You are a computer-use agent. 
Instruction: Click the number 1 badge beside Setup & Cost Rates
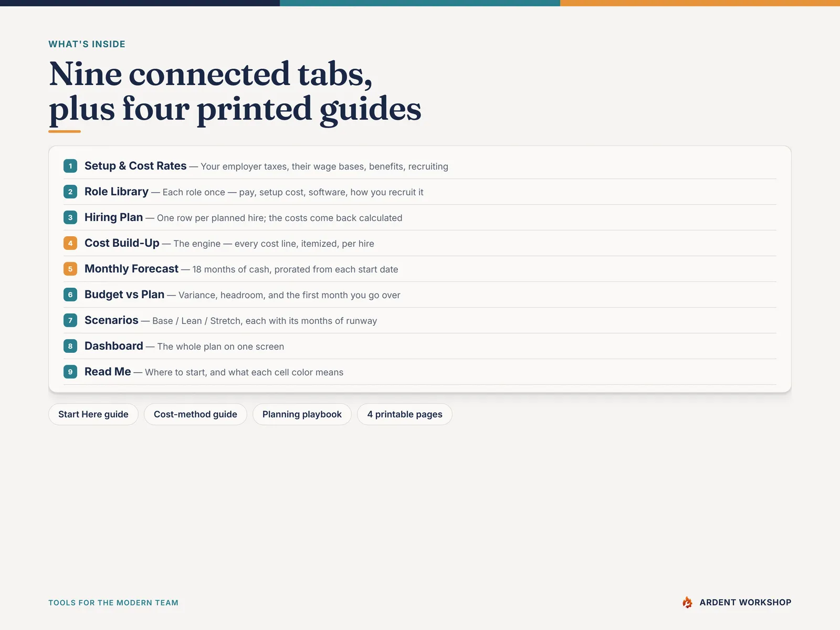70,166
